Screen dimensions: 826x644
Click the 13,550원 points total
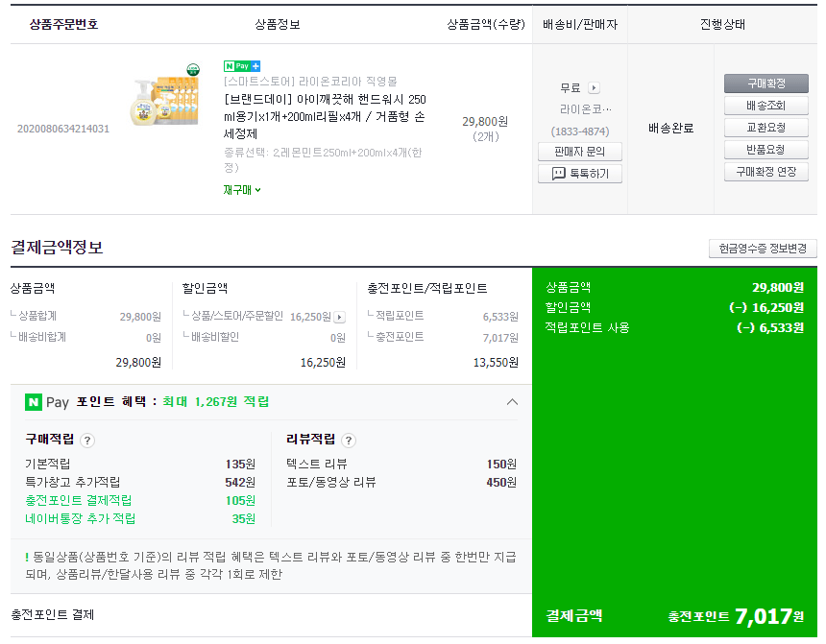(x=496, y=363)
